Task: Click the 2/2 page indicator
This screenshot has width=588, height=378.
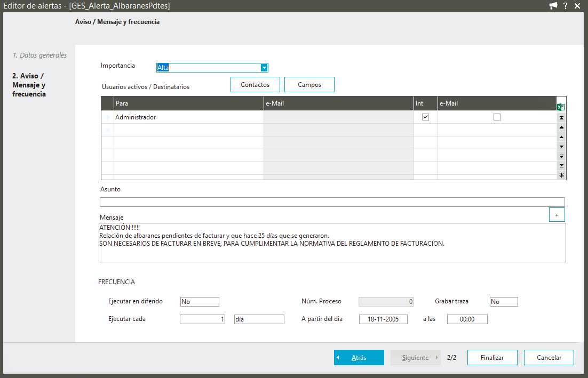Action: coord(451,357)
